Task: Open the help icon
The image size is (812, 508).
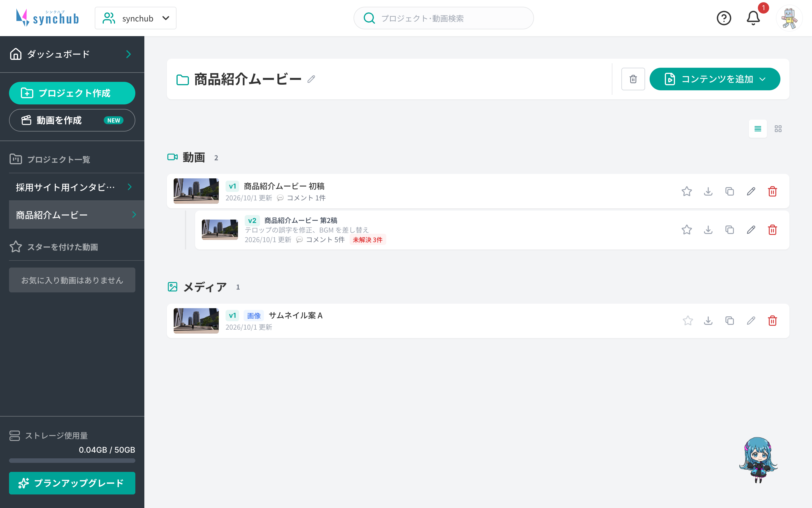Action: click(x=724, y=18)
